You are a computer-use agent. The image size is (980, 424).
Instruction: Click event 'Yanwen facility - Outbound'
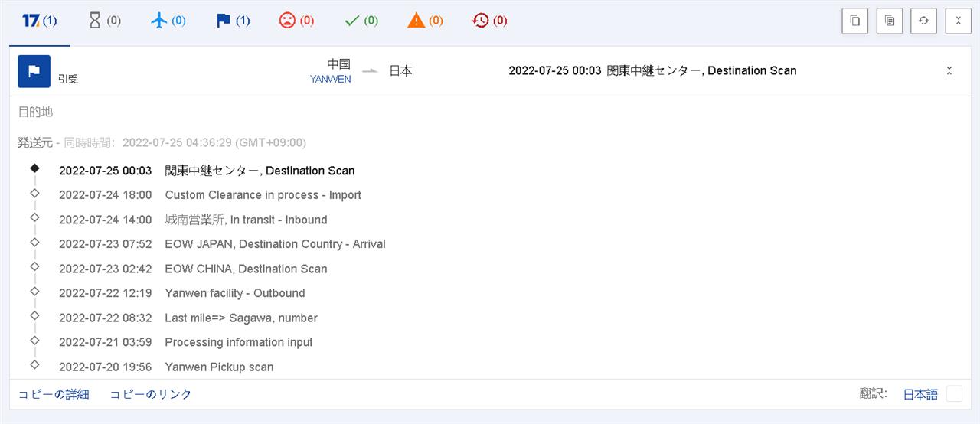point(235,293)
